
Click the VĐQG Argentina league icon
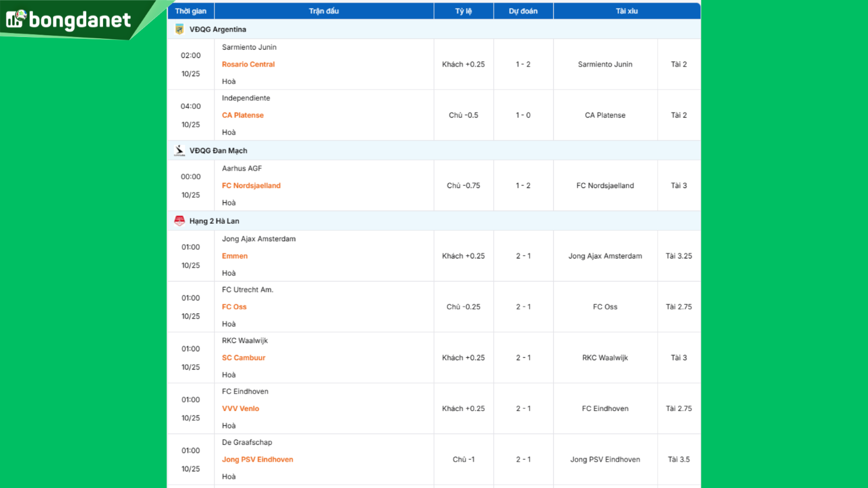click(179, 29)
